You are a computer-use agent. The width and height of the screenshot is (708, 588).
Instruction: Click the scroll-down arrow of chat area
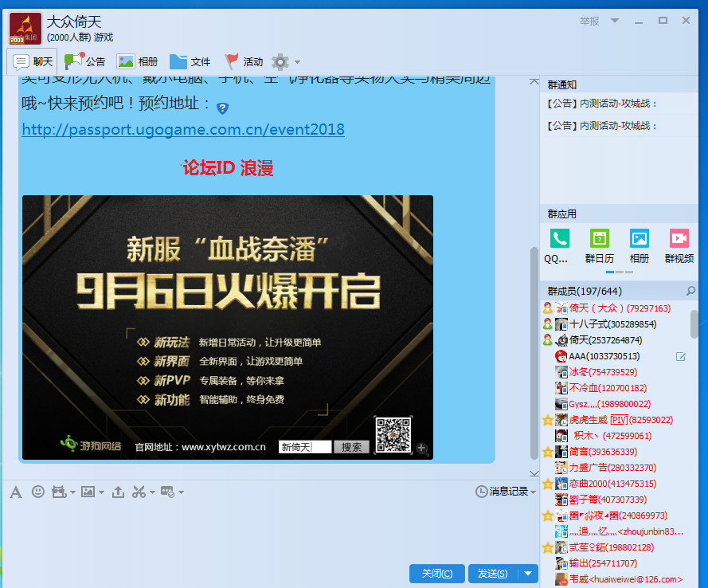click(x=534, y=473)
